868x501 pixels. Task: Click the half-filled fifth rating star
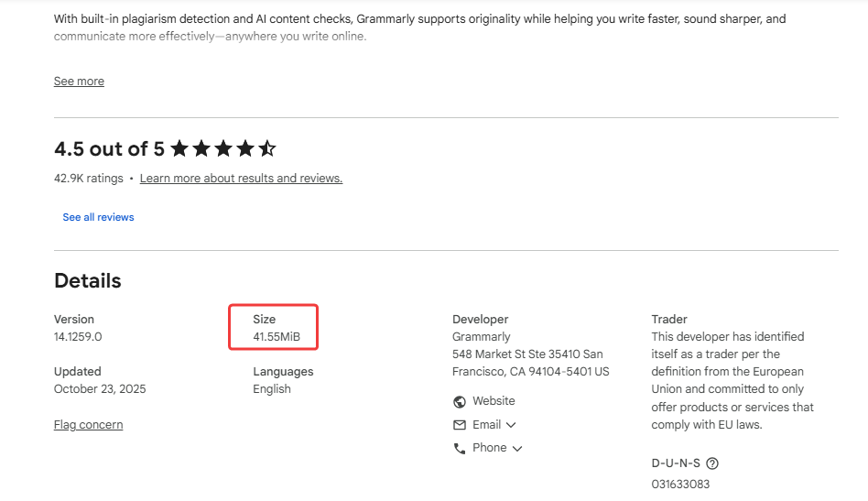tap(267, 148)
